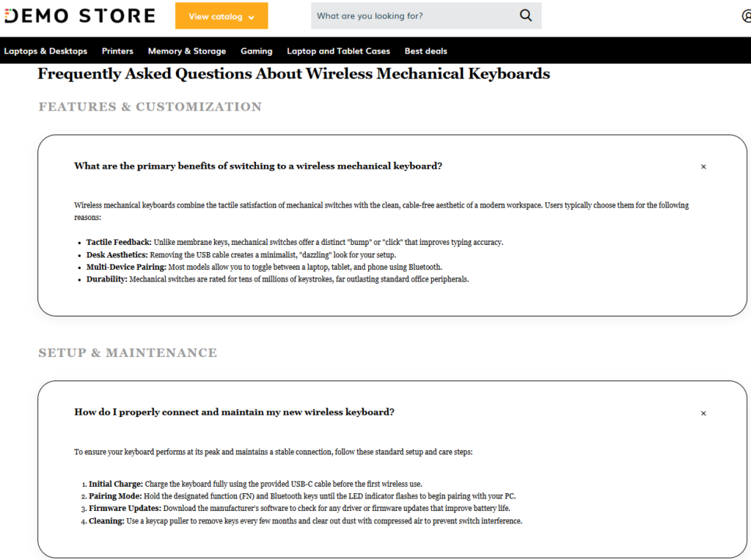Go to Laptops & Desktops category

[x=45, y=51]
